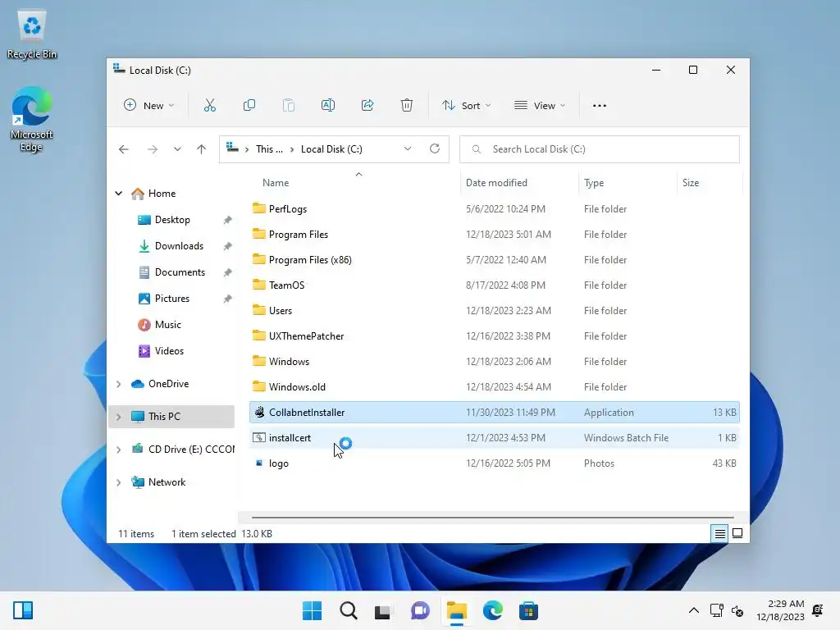Go back with the left arrow
This screenshot has height=630, width=840.
tap(124, 149)
